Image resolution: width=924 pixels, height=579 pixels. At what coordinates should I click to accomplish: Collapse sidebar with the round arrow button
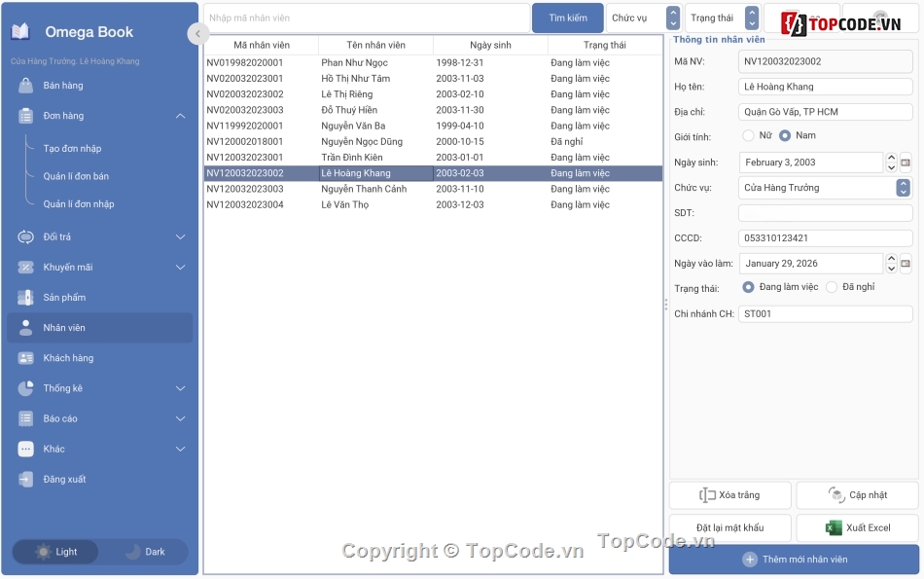coord(198,34)
